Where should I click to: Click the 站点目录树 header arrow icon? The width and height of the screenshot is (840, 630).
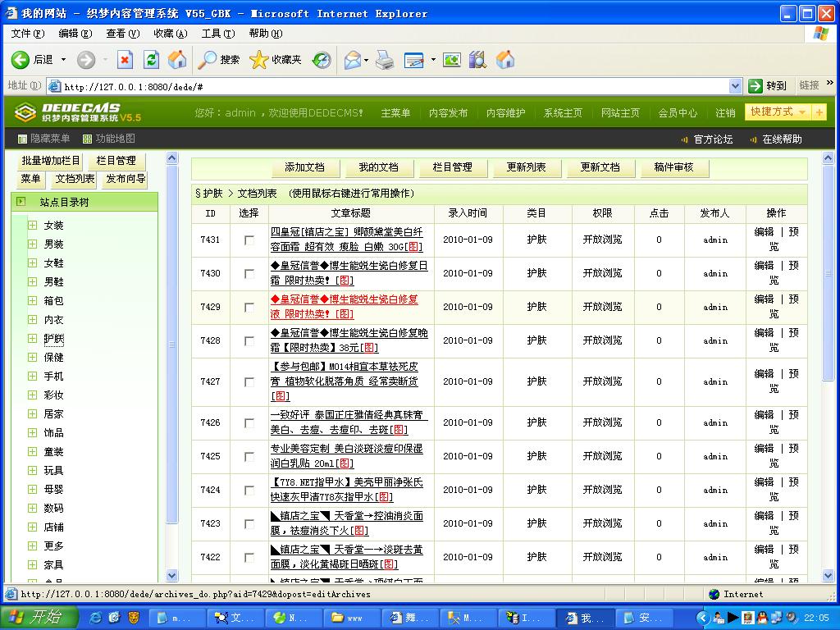21,202
